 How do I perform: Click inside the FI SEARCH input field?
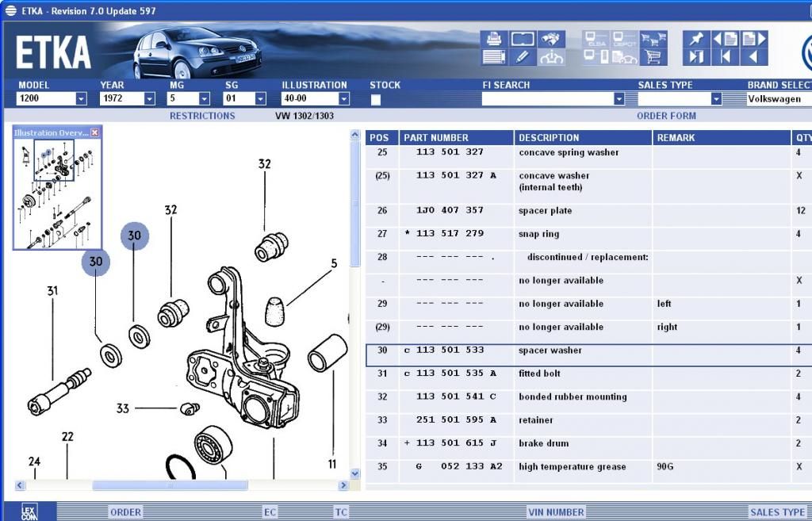coord(547,99)
